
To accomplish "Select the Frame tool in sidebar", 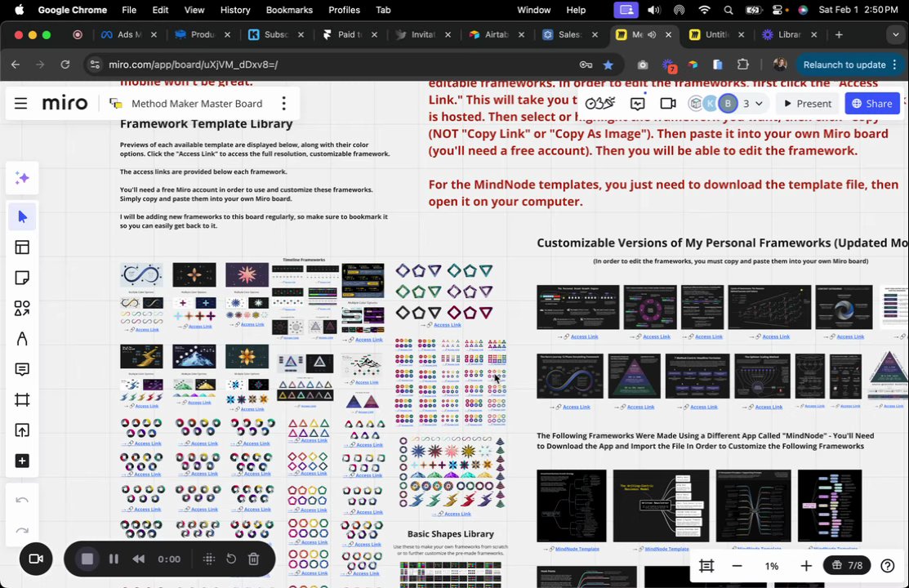I will click(22, 400).
